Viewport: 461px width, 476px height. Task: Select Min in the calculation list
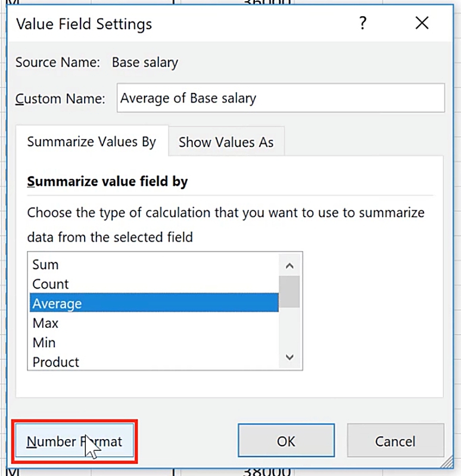click(x=44, y=343)
